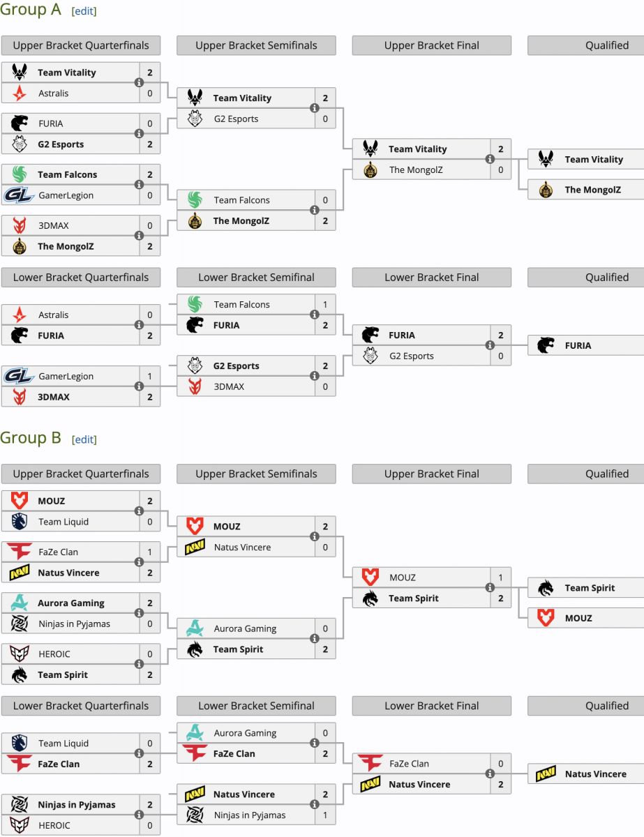Open match info for Team Vitality vs Astralis
The height and width of the screenshot is (837, 644).
[x=139, y=83]
